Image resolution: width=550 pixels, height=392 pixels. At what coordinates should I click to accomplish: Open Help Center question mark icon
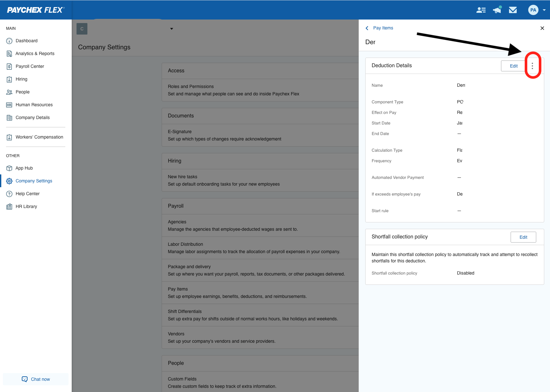coord(9,194)
